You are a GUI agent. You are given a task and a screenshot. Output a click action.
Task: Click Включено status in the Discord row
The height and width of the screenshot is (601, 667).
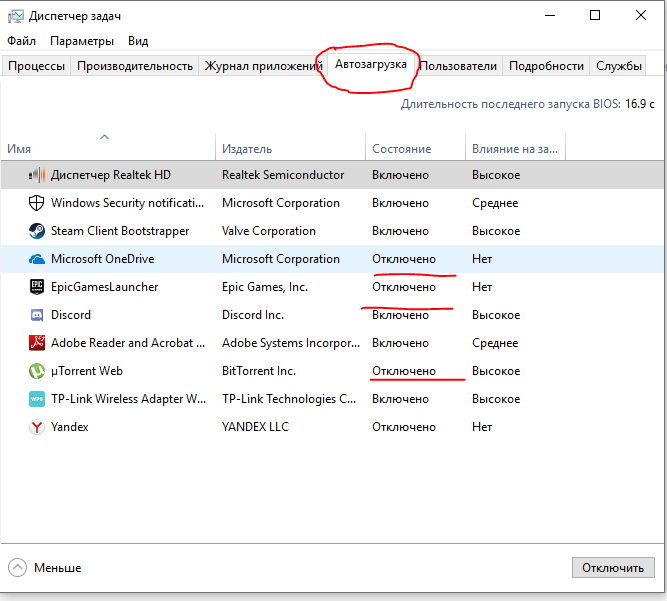[x=400, y=315]
